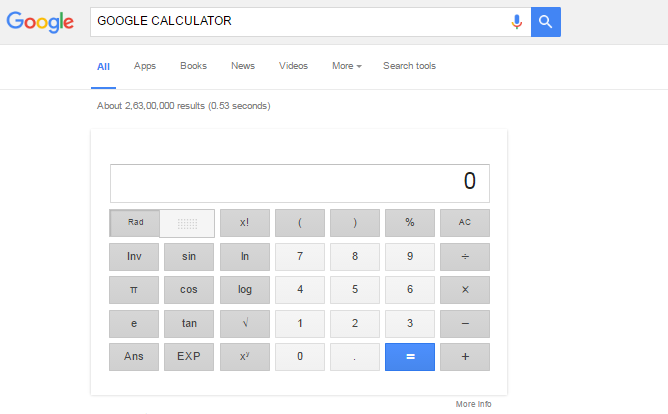668x414 pixels.
Task: Switch to the Videos tab
Action: click(293, 66)
